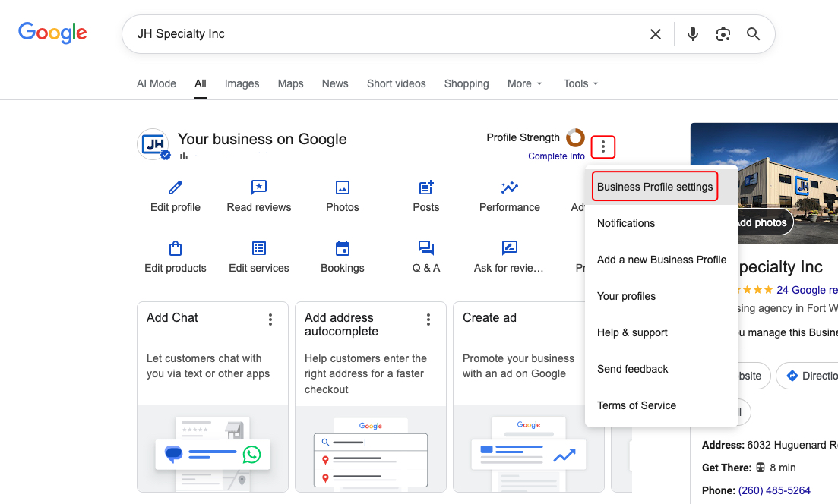
Task: Open Performance chart icon
Action: (509, 187)
